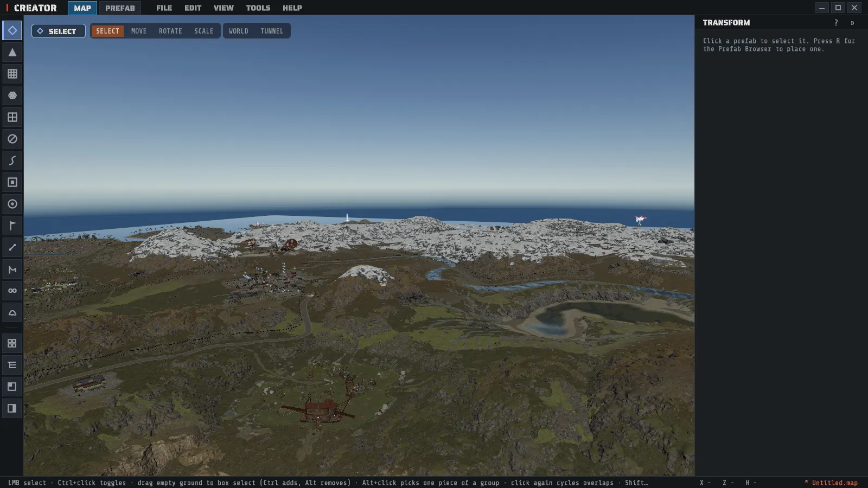868x488 pixels.
Task: Pick the flag marker tool
Action: point(12,226)
